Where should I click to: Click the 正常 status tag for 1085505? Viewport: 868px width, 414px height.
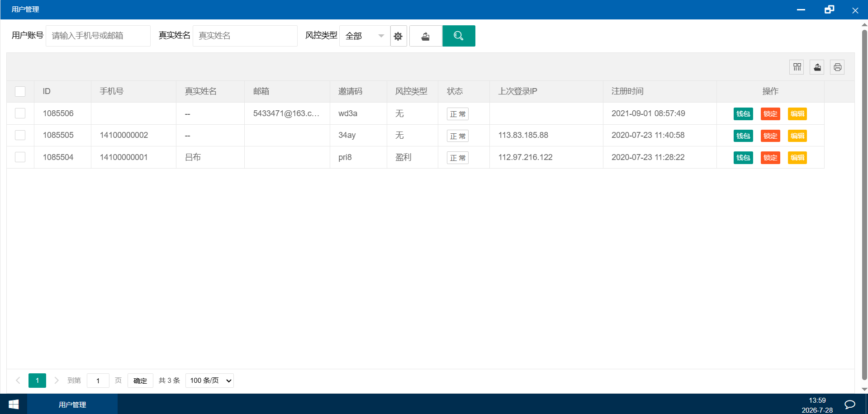pos(458,136)
